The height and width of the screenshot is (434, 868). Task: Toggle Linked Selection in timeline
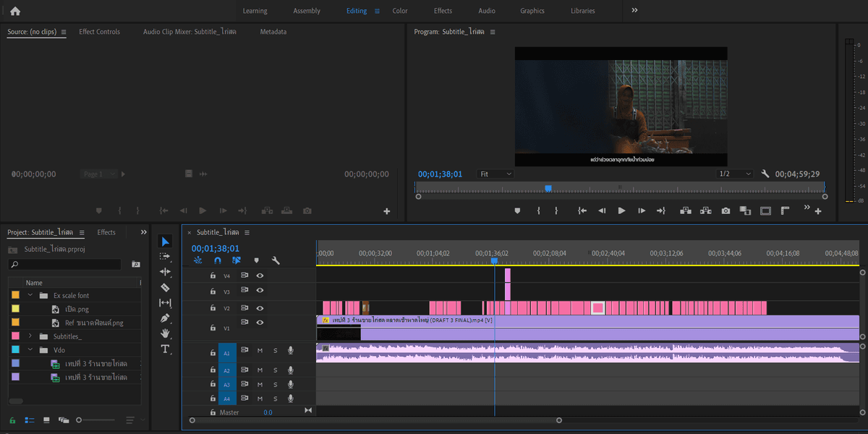236,260
